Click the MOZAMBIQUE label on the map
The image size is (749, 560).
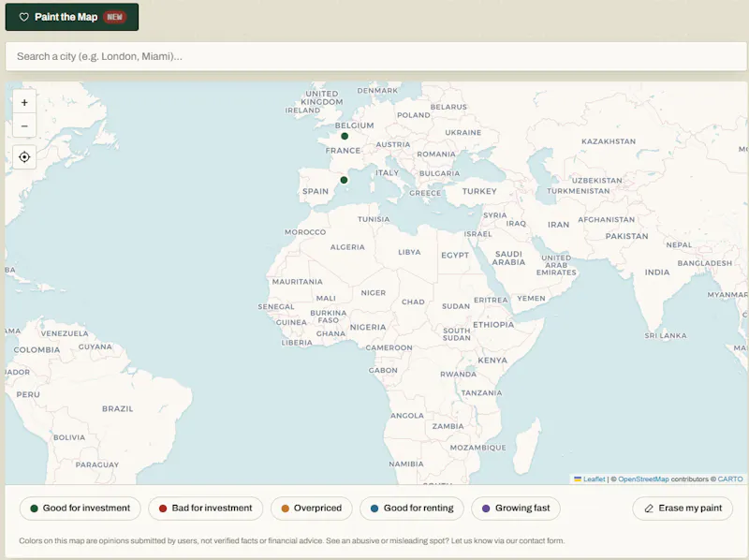[477, 448]
